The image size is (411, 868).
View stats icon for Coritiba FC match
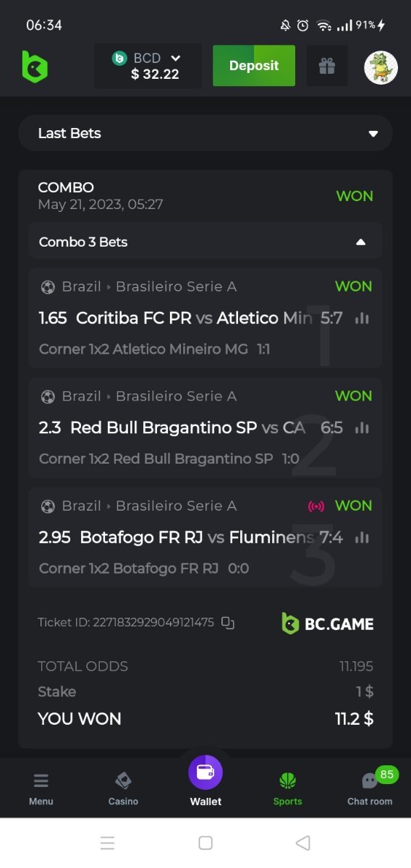362,318
